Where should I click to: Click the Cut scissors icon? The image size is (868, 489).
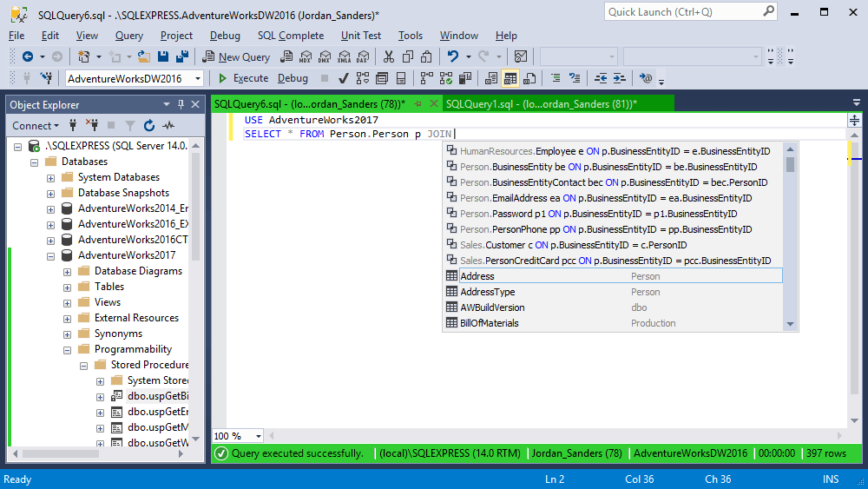pyautogui.click(x=388, y=56)
